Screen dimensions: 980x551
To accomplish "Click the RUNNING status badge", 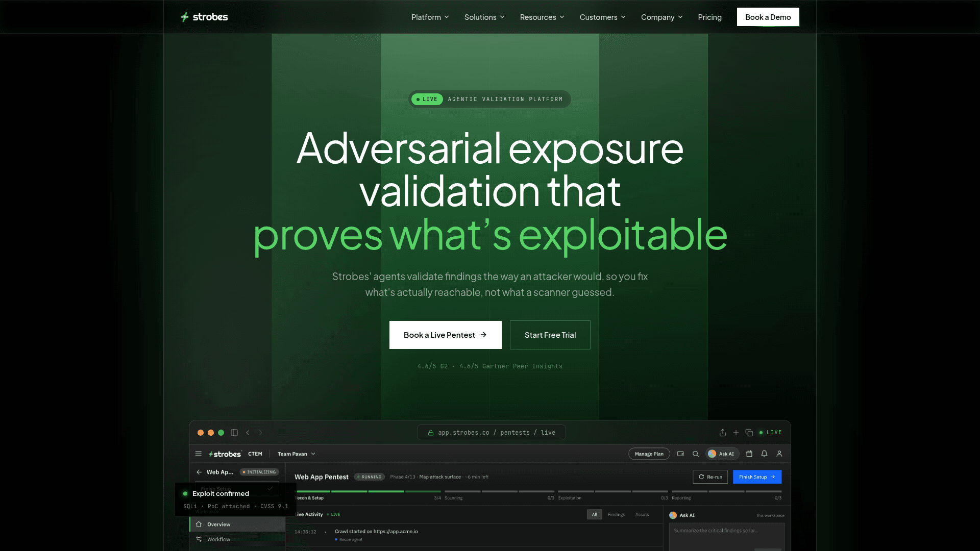I will point(370,477).
